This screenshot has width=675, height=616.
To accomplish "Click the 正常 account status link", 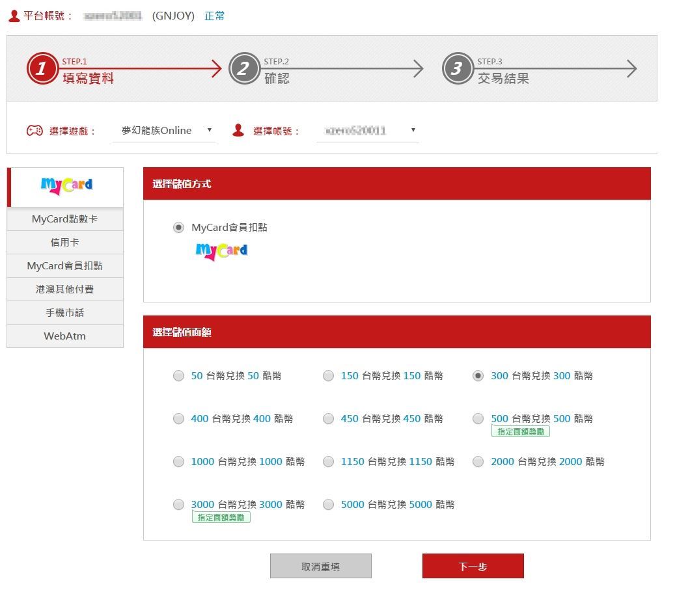I will coord(214,16).
